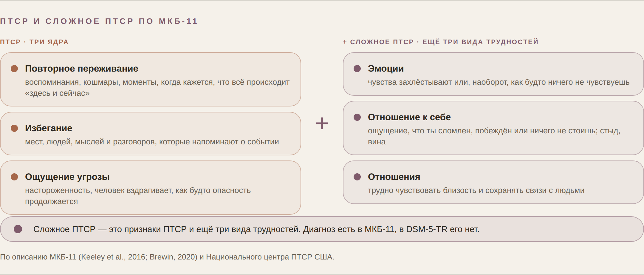This screenshot has width=644, height=275.
Task: Click the summary text about DSM-5-TR
Action: [256, 229]
